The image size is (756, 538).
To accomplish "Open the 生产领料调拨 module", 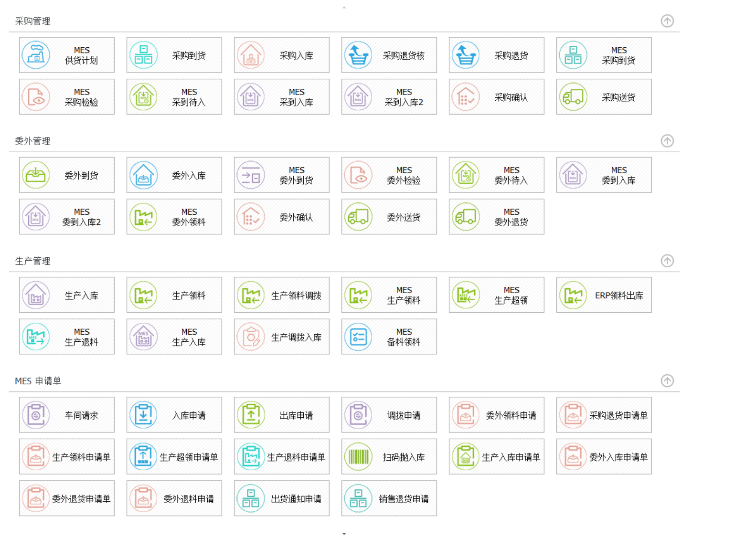I will (x=281, y=295).
